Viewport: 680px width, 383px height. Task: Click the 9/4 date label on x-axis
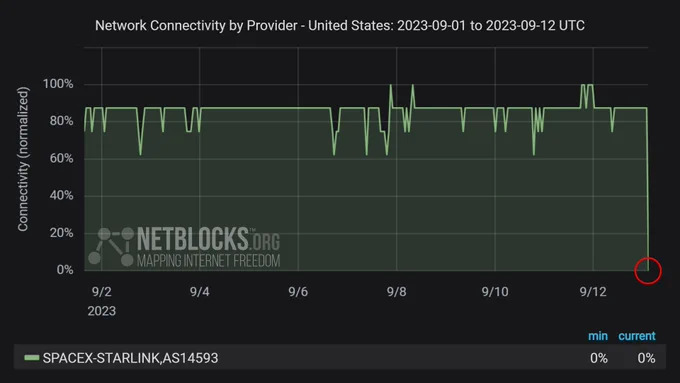[x=199, y=291]
